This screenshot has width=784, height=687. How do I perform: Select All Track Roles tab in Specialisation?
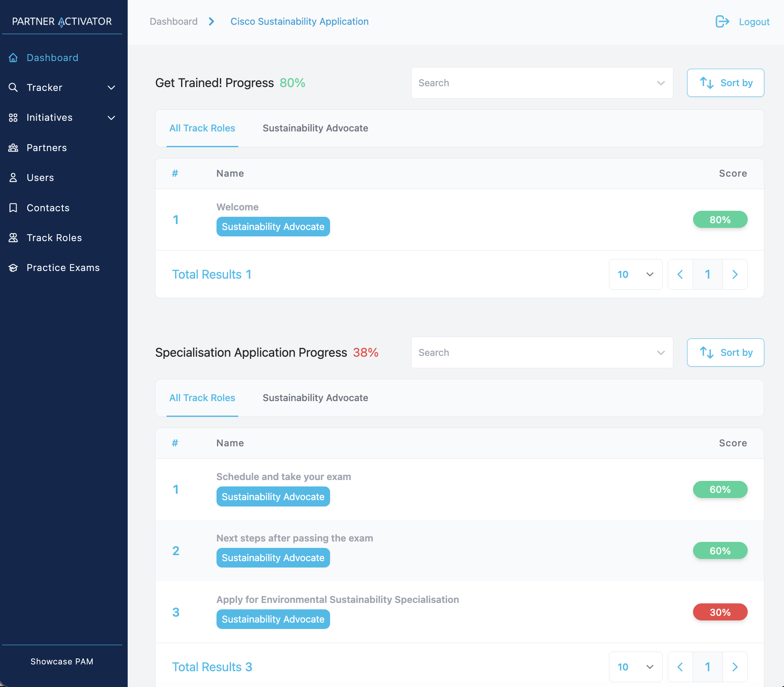(202, 398)
